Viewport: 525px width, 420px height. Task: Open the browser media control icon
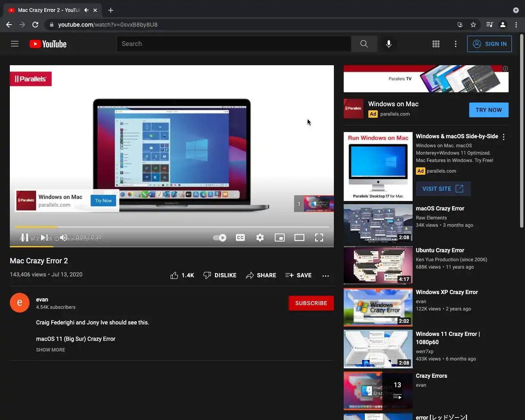click(x=489, y=25)
